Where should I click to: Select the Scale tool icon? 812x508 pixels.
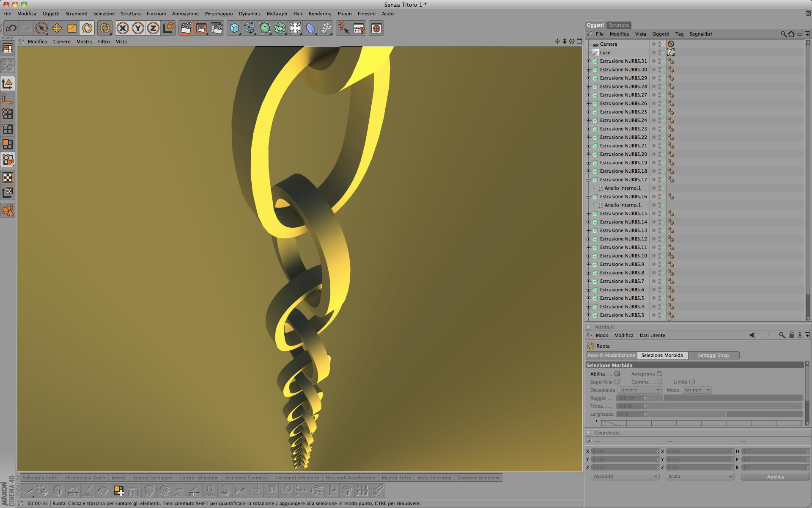(x=72, y=28)
